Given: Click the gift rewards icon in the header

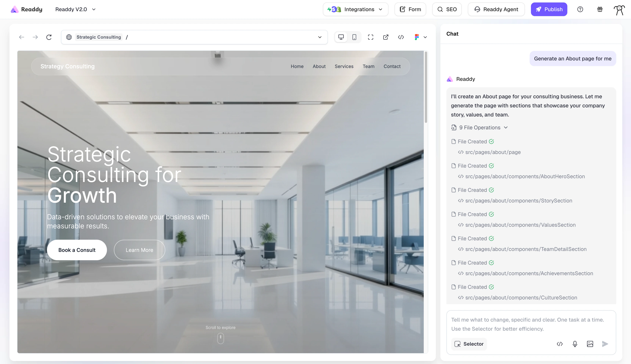Looking at the screenshot, I should [600, 9].
